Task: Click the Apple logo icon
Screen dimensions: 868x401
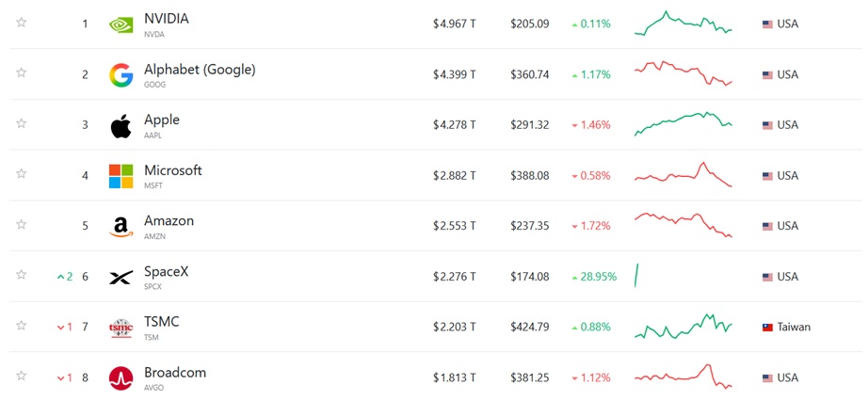Action: click(121, 125)
